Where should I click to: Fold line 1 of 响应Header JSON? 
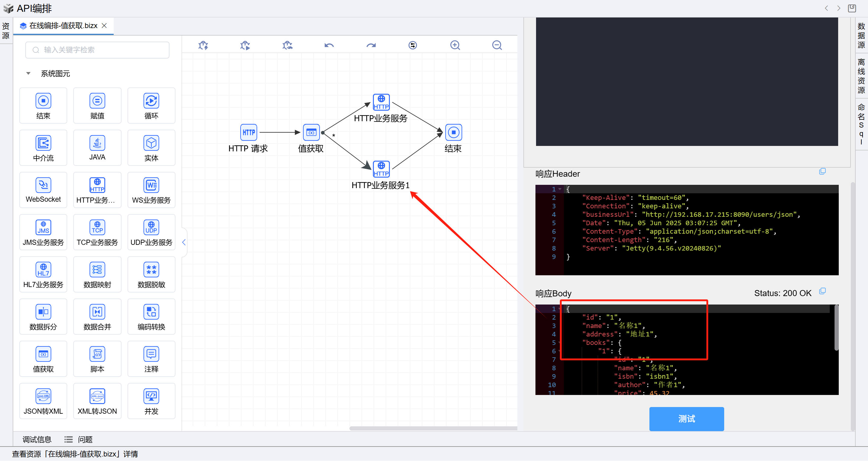(560, 189)
